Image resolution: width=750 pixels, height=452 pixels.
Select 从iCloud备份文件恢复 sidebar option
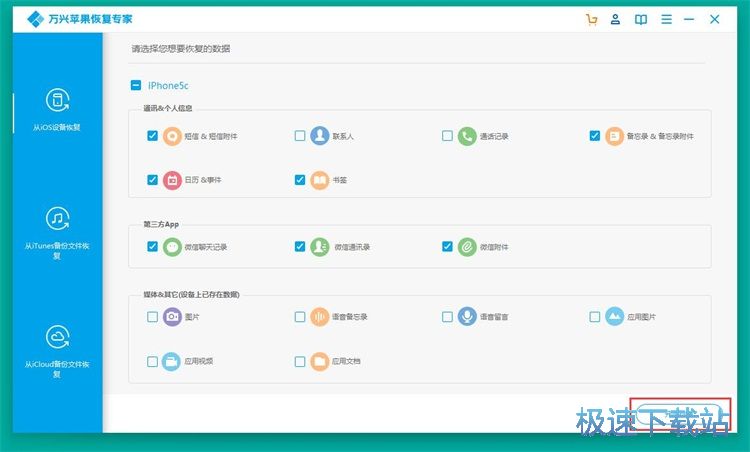pyautogui.click(x=57, y=352)
